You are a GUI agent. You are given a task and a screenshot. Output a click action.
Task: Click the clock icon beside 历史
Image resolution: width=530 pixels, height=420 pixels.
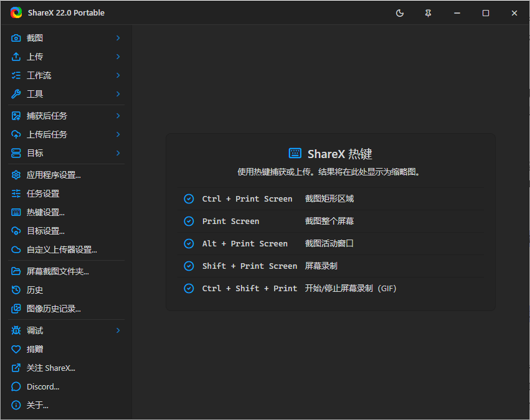coord(16,290)
